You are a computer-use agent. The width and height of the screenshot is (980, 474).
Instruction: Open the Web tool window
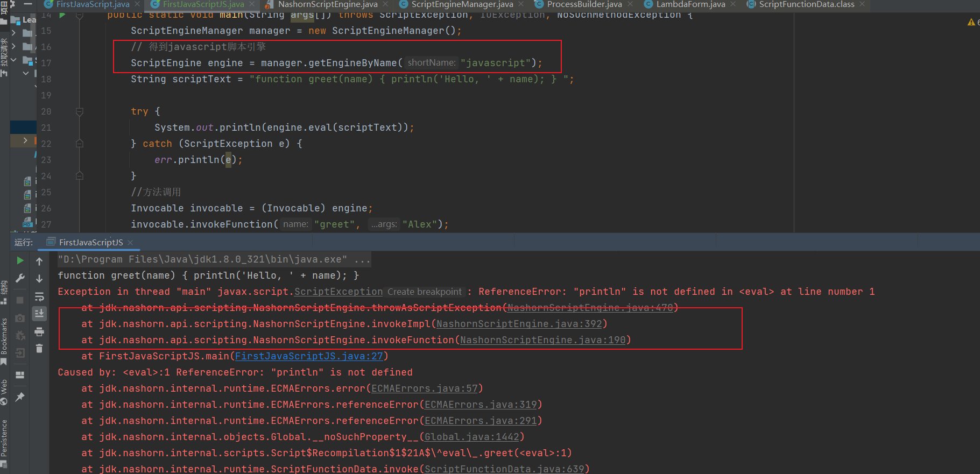pyautogui.click(x=4, y=392)
